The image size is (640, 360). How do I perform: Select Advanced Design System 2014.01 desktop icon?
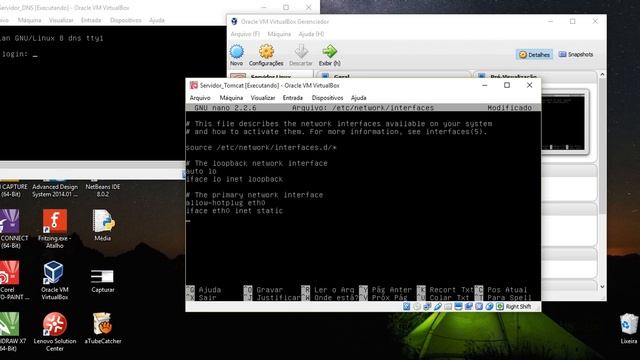click(x=55, y=189)
